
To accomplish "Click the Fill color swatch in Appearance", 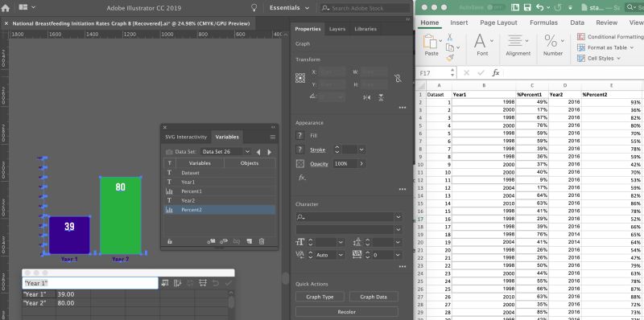I will 300,136.
